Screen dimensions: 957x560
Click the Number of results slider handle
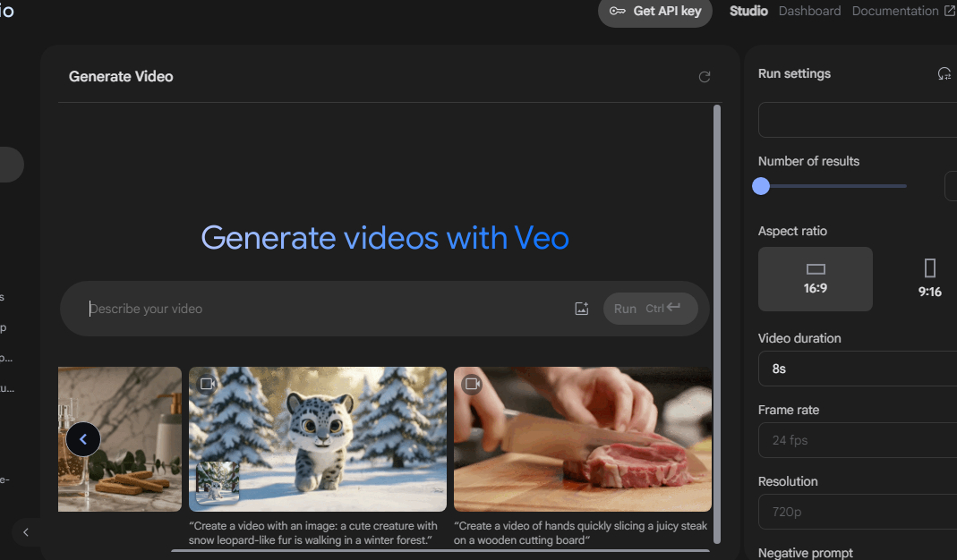click(761, 186)
